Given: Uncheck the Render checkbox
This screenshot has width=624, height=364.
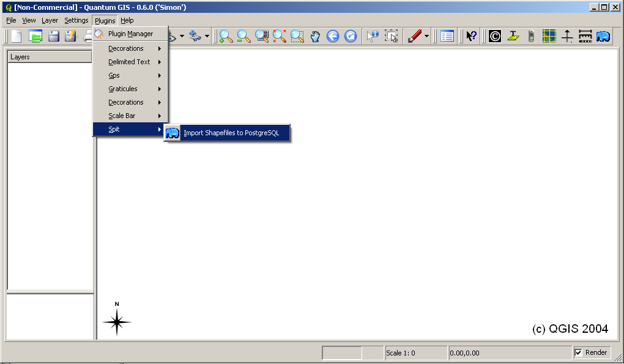Looking at the screenshot, I should click(x=578, y=352).
